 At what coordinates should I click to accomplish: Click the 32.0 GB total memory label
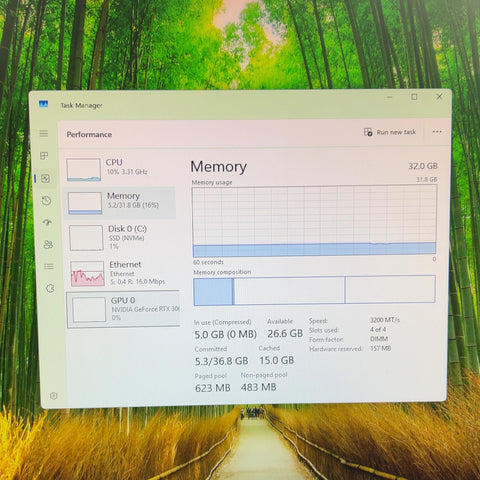click(423, 166)
